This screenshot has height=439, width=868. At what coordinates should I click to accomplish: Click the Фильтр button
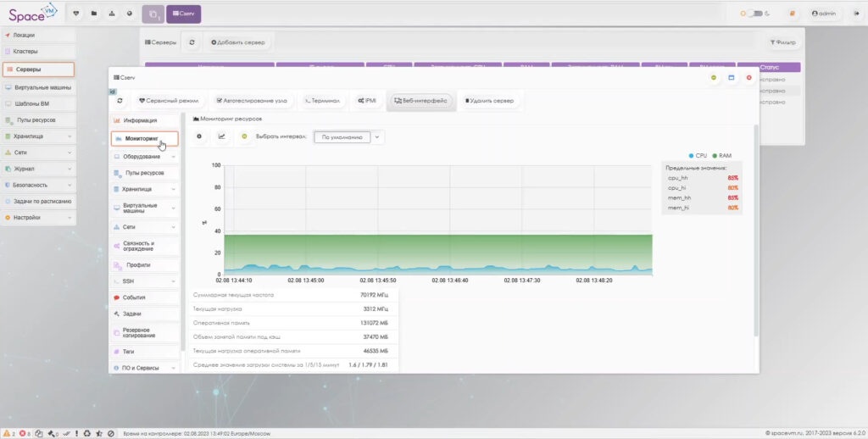[x=782, y=42]
